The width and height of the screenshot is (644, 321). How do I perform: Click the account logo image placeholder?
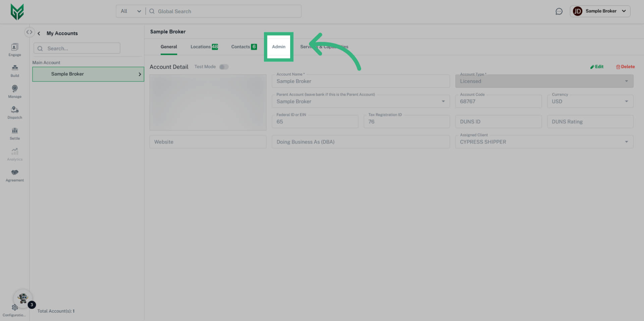[208, 102]
